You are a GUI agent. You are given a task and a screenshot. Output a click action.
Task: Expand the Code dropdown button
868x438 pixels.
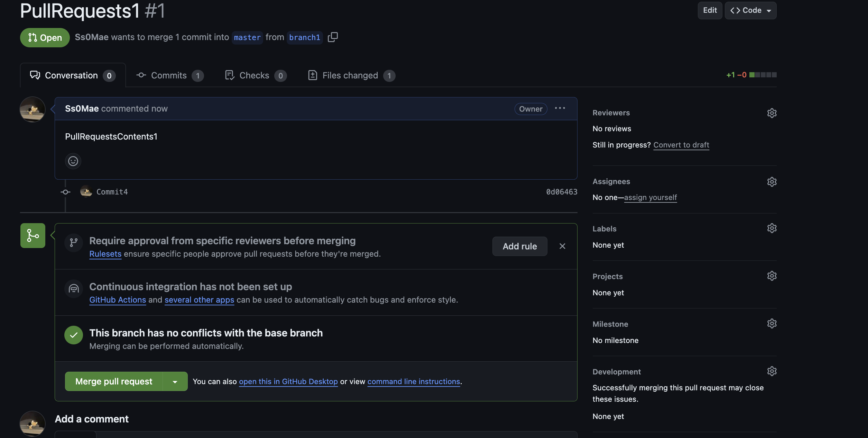[750, 10]
